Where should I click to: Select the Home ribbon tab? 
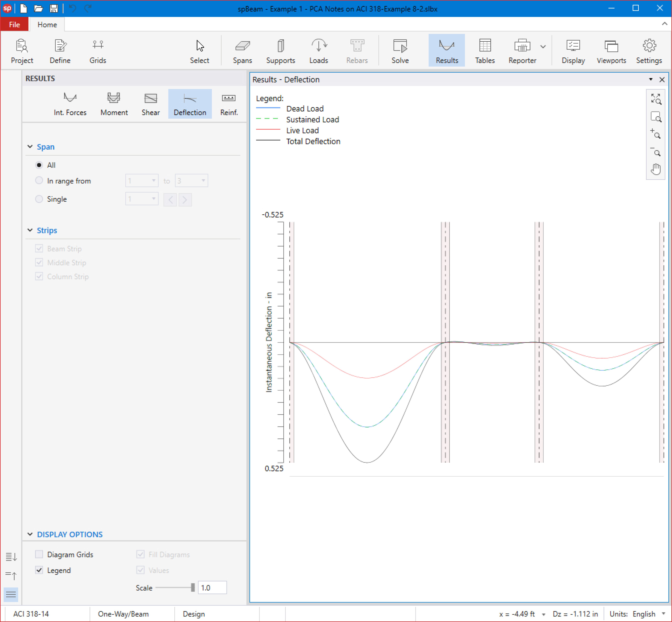47,25
